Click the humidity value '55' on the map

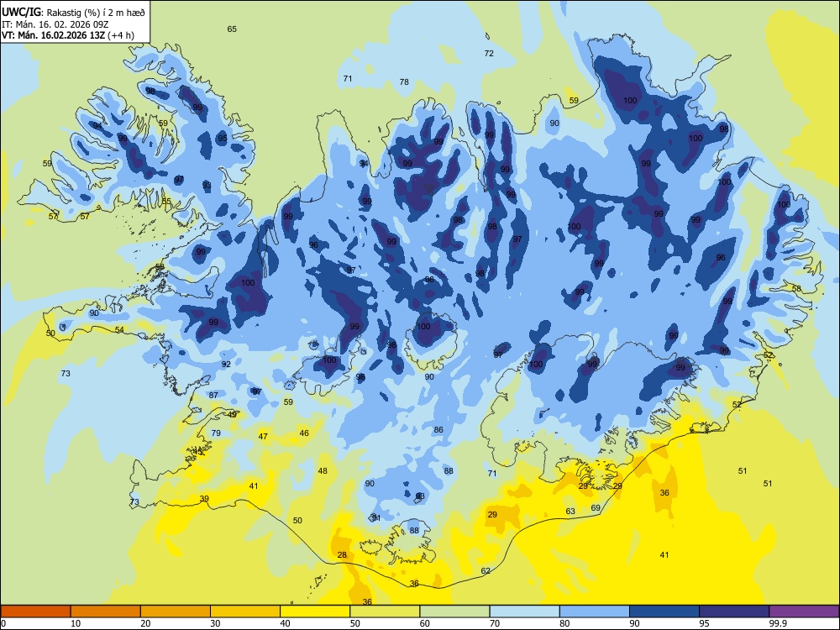(166, 202)
